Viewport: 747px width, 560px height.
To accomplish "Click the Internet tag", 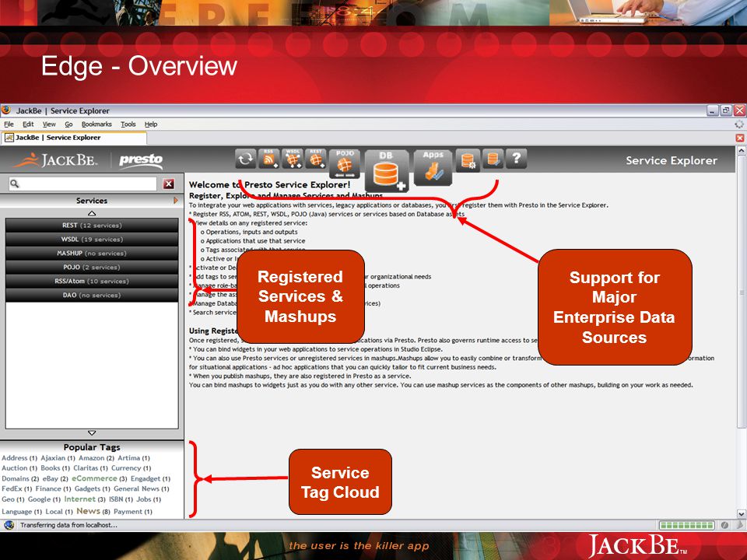I will (x=79, y=499).
